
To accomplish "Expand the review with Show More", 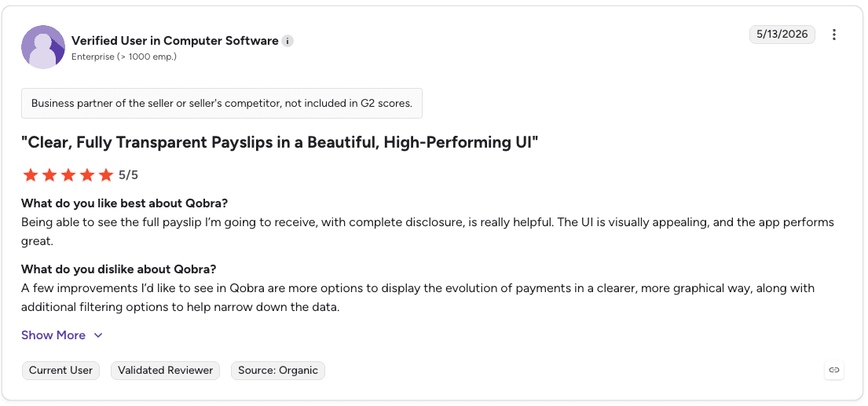I will [x=53, y=335].
